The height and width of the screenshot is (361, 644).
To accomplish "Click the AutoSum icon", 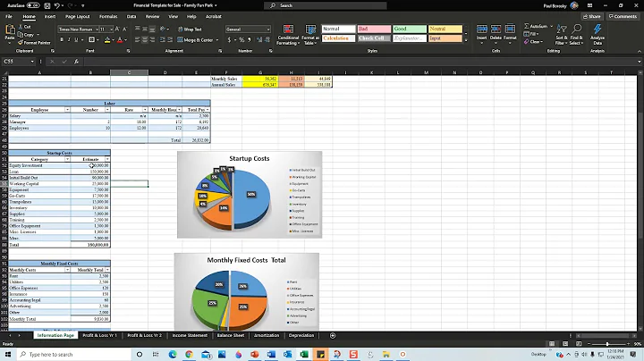I will pyautogui.click(x=527, y=26).
